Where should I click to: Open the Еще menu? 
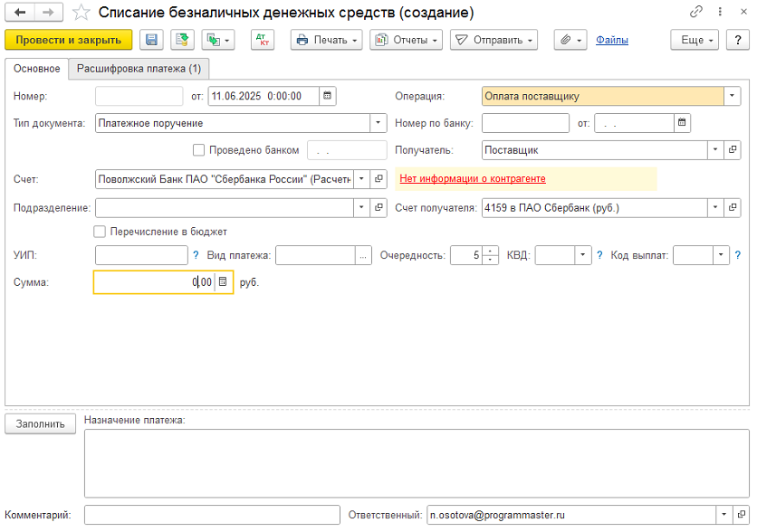695,41
